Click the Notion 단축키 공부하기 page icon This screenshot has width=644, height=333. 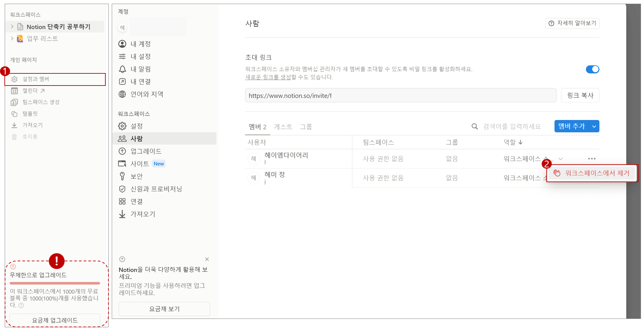[x=20, y=27]
